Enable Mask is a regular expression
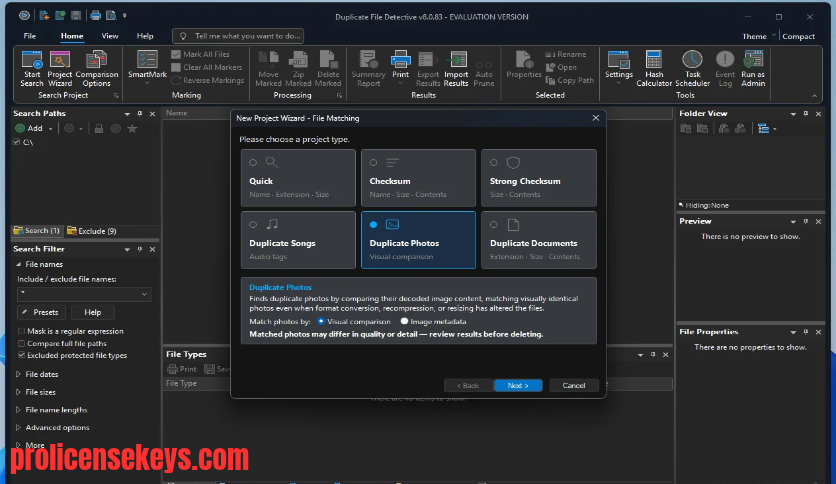Viewport: 836px width, 484px height. tap(21, 332)
